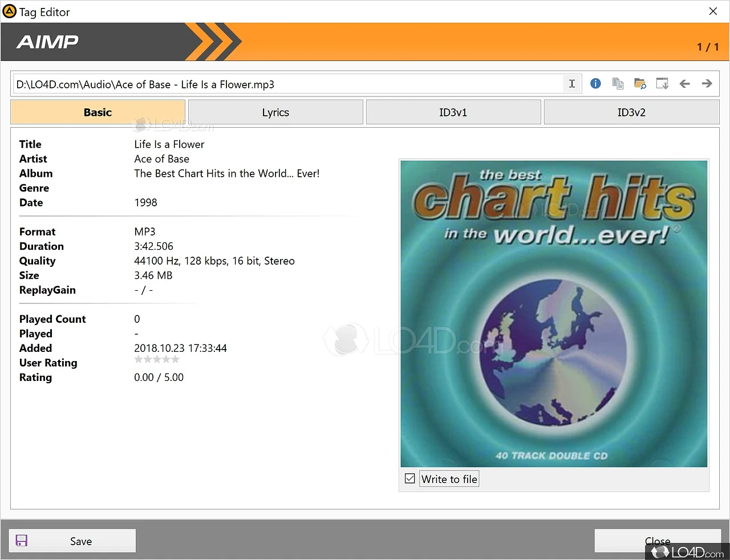Open the Lyrics tab

(275, 112)
